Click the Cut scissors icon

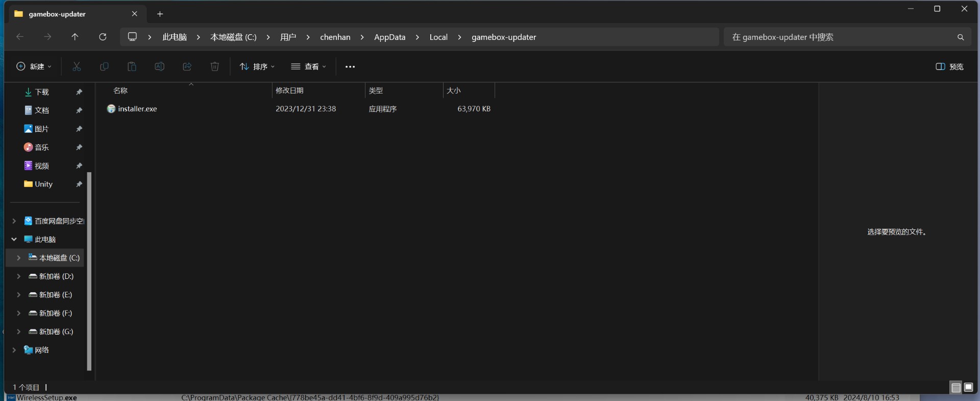(x=77, y=66)
